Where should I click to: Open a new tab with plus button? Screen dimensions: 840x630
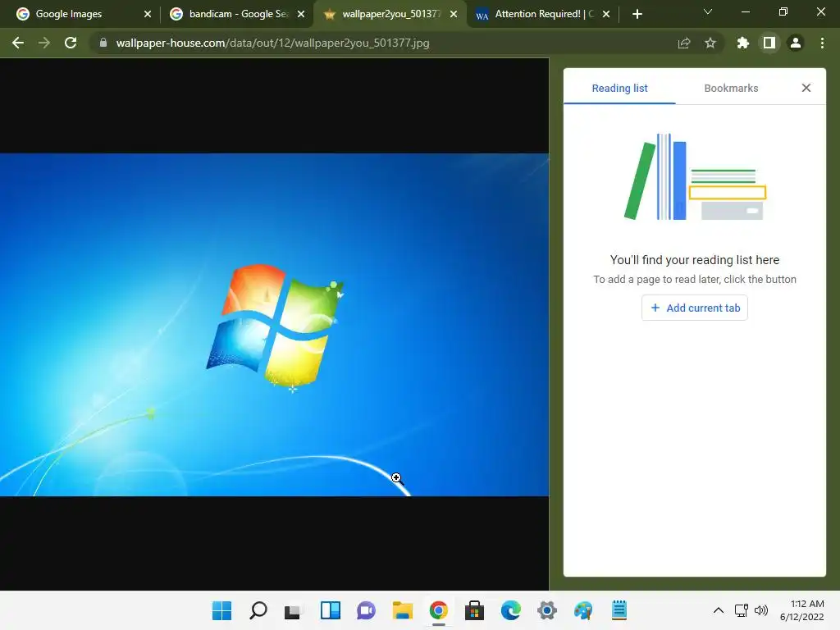(637, 14)
